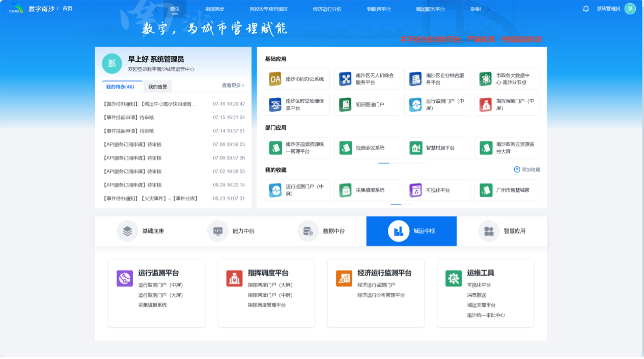Open 广州市智慧城管 icon in 我的收藏

click(486, 190)
